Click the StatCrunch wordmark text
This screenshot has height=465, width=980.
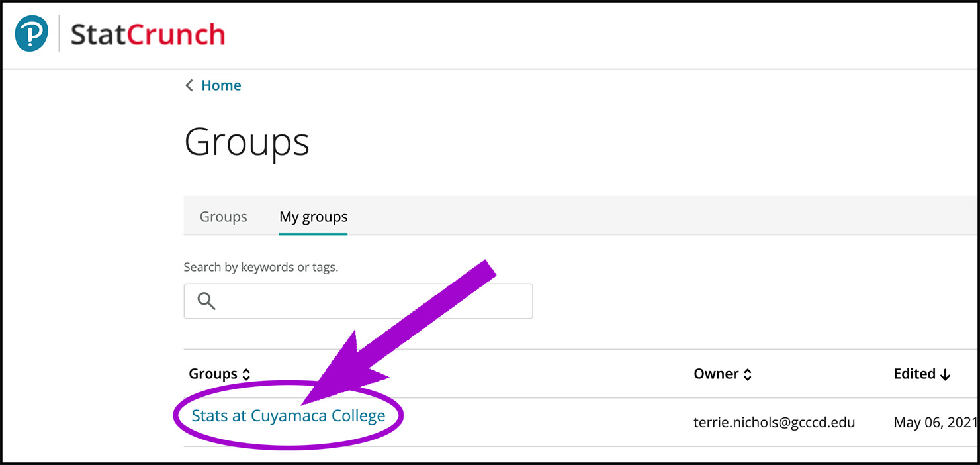[x=148, y=34]
